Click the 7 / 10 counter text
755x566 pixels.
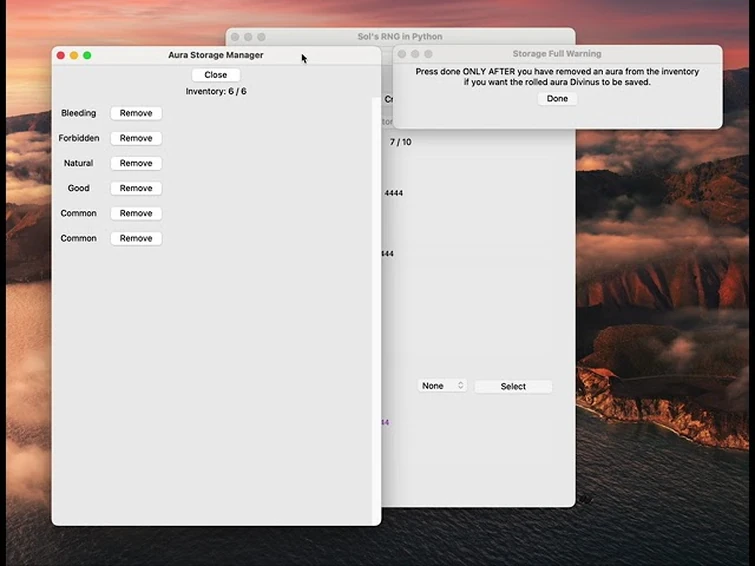click(x=400, y=142)
